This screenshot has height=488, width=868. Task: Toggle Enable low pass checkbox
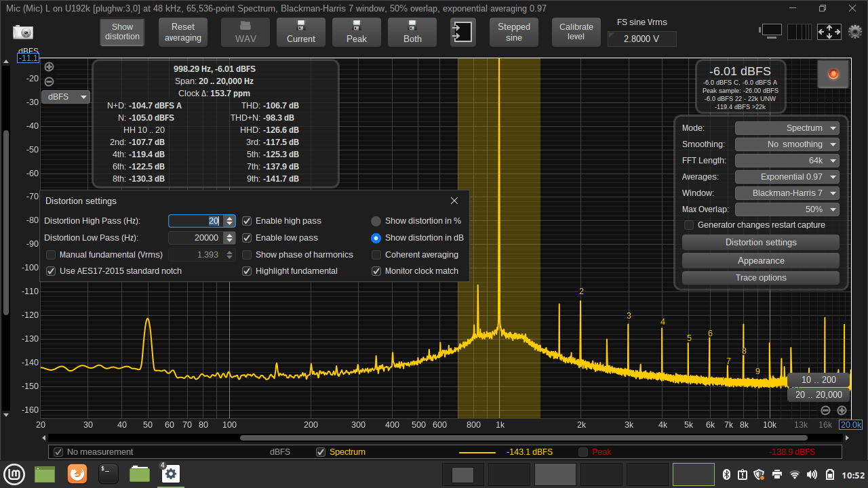coord(247,238)
